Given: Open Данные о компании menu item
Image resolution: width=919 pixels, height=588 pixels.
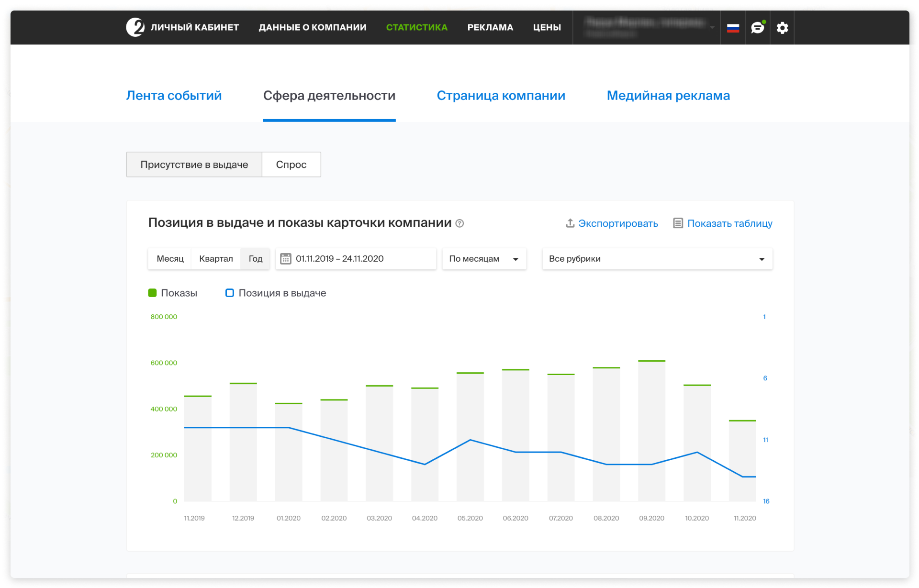Looking at the screenshot, I should coord(313,28).
